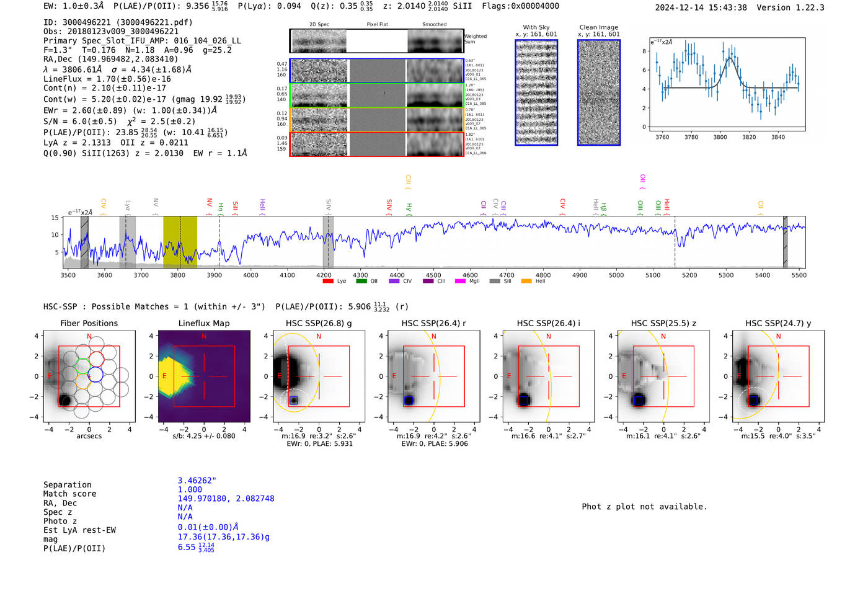Click the red circled fiber in Fiber Positions
Image resolution: width=868 pixels, height=591 pixels.
tap(97, 360)
